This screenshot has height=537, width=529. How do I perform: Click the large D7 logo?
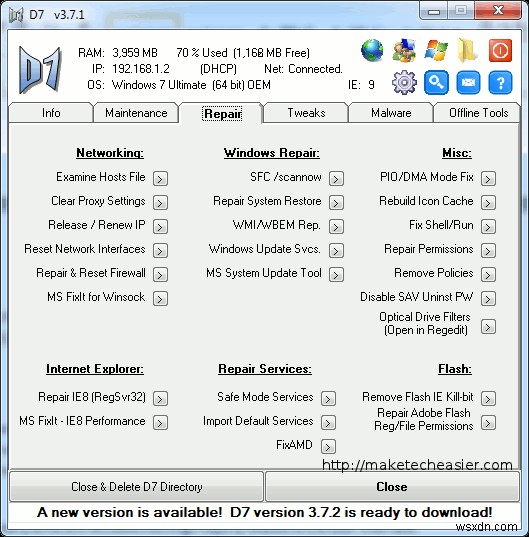40,70
